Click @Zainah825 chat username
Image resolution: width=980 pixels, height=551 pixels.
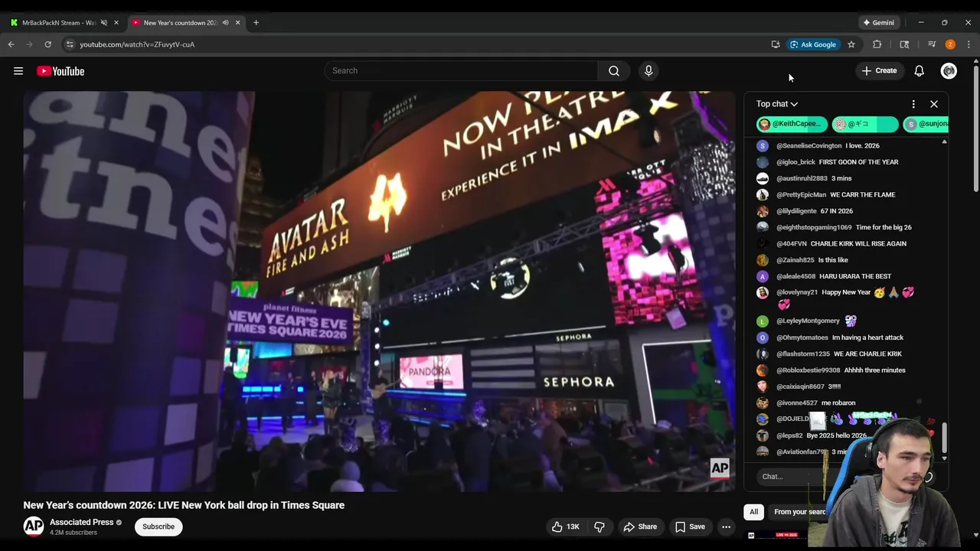(x=795, y=260)
